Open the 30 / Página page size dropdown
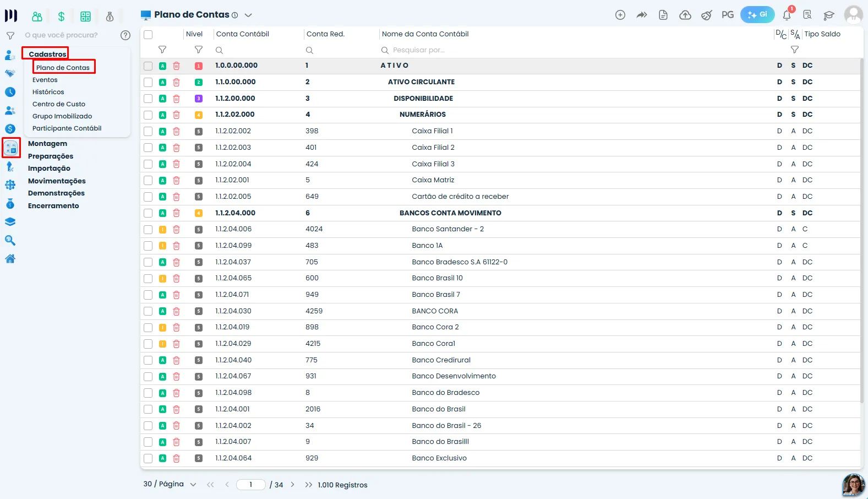Image resolution: width=868 pixels, height=499 pixels. [170, 484]
